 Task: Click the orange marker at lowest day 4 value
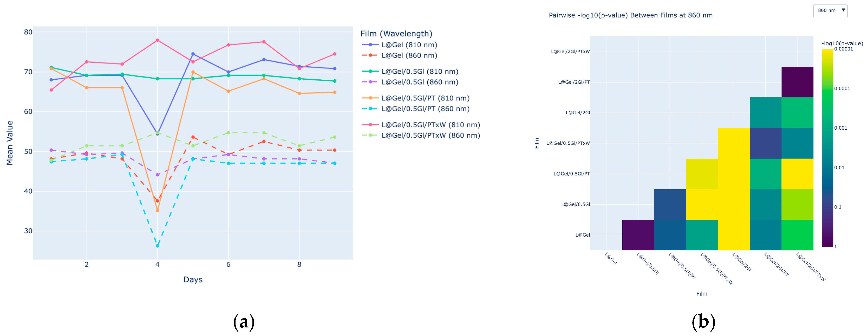[x=157, y=211]
